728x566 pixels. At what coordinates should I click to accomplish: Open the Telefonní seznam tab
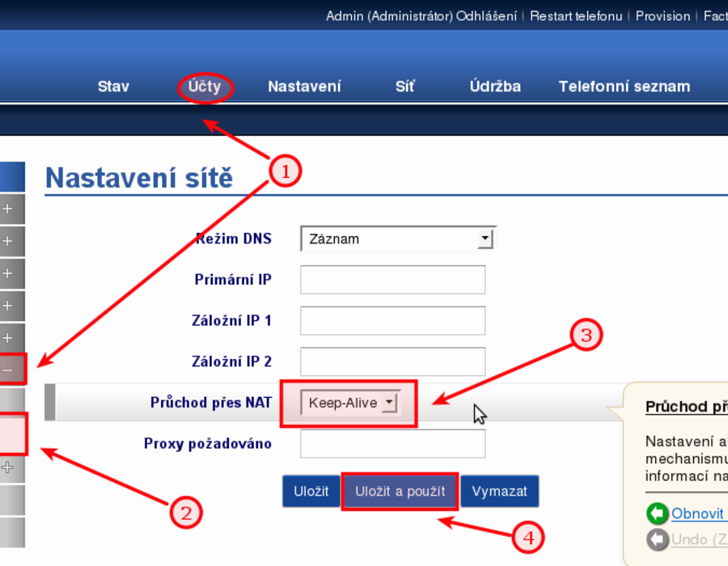pos(624,87)
